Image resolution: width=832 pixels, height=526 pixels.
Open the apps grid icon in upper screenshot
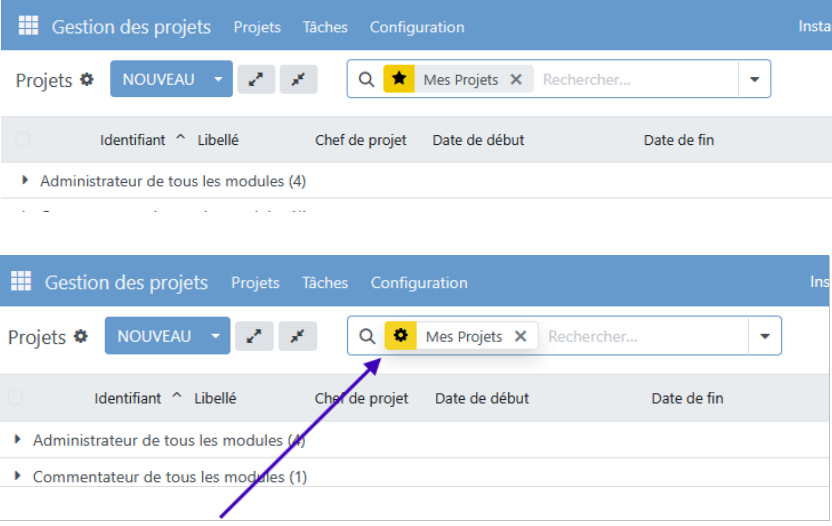click(28, 26)
